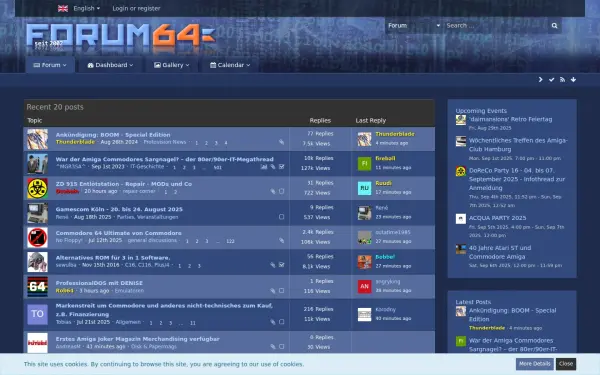600x375 pixels.
Task: Mark all forums read with checkmark icon
Action: coord(551,80)
